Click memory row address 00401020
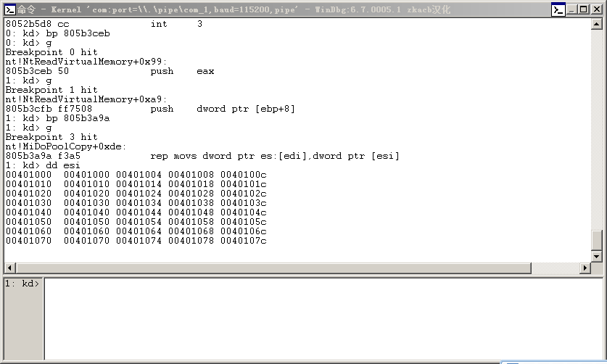607x364 pixels. click(x=29, y=194)
